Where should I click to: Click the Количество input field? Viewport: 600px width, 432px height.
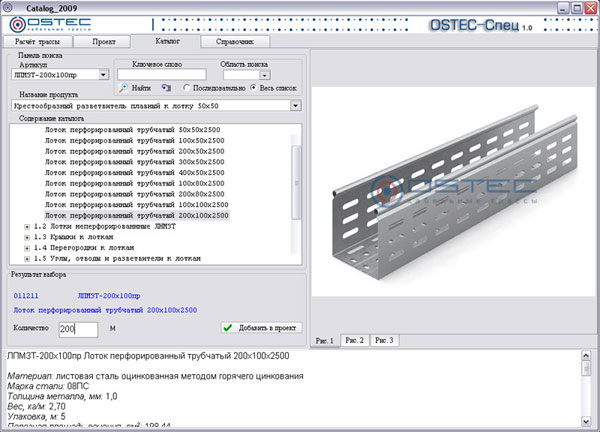[76, 328]
